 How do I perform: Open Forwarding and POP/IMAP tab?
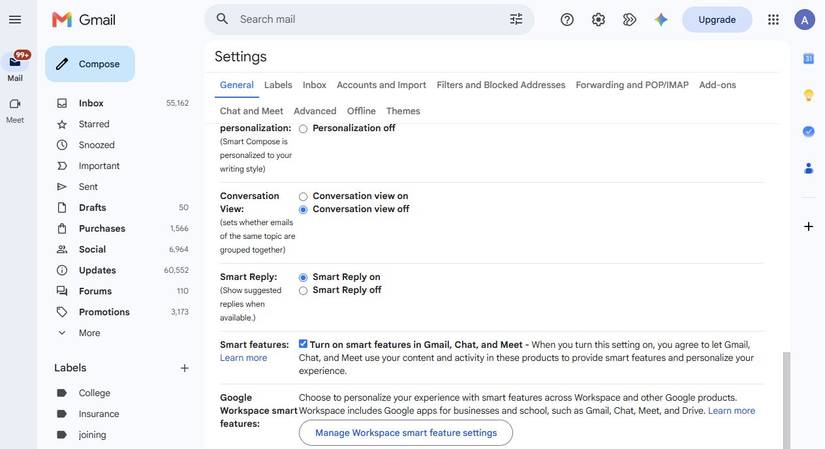(632, 85)
